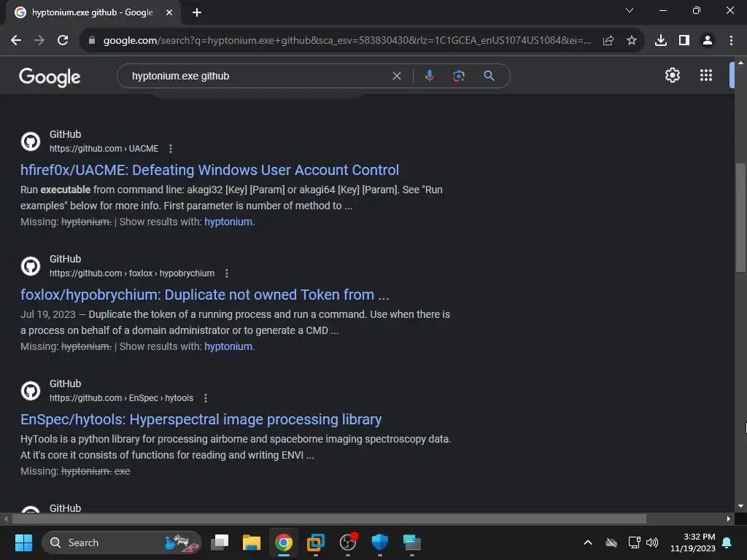Open volume control in tray
747x560 pixels.
(652, 542)
